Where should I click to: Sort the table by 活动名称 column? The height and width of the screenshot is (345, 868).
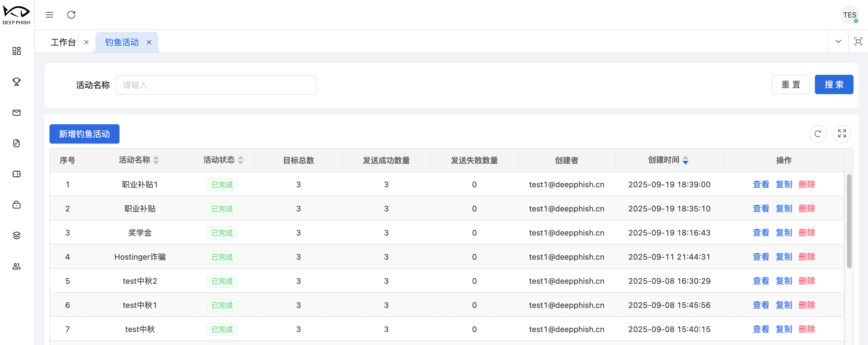[x=156, y=160]
